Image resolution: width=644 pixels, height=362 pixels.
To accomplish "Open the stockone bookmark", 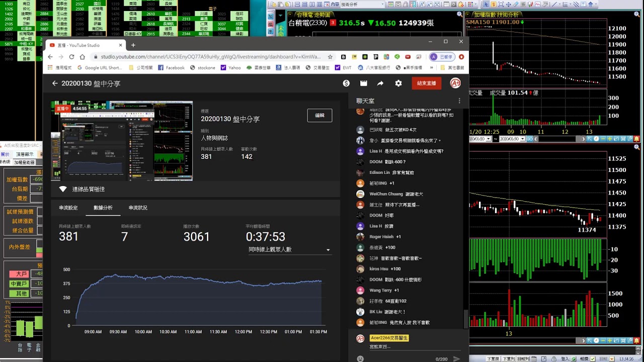I will coord(203,67).
